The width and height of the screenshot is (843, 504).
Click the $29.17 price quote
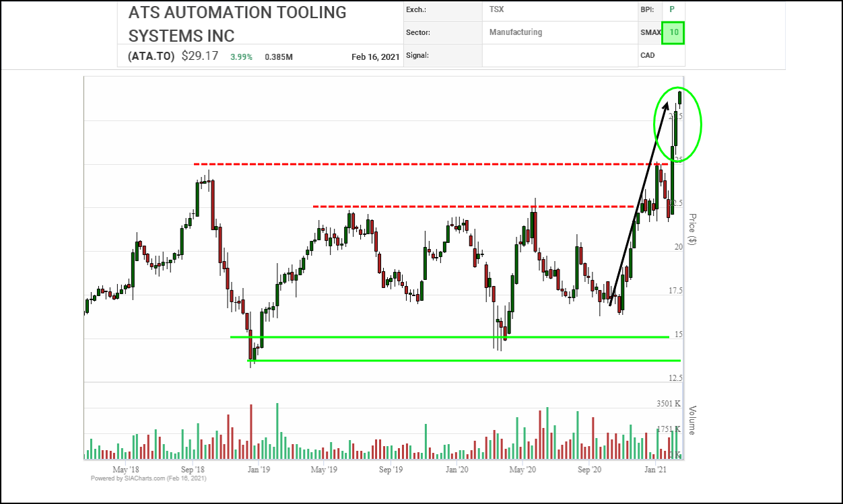200,56
